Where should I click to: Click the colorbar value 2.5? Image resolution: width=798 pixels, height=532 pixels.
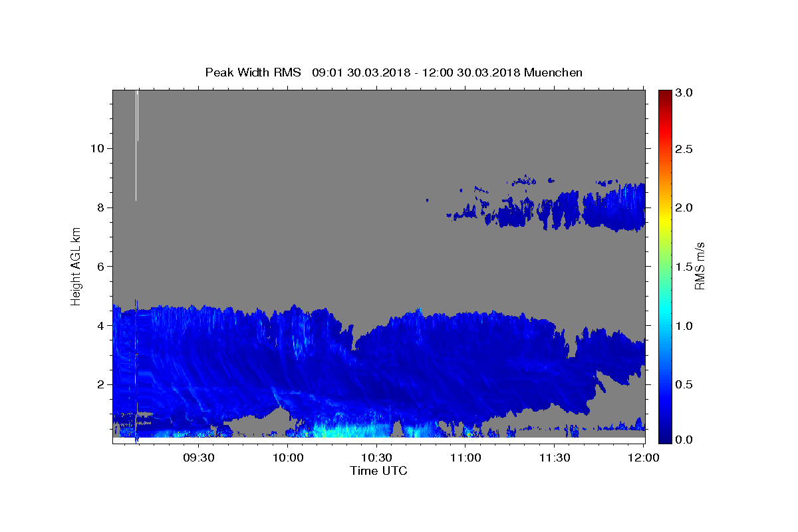[x=686, y=149]
